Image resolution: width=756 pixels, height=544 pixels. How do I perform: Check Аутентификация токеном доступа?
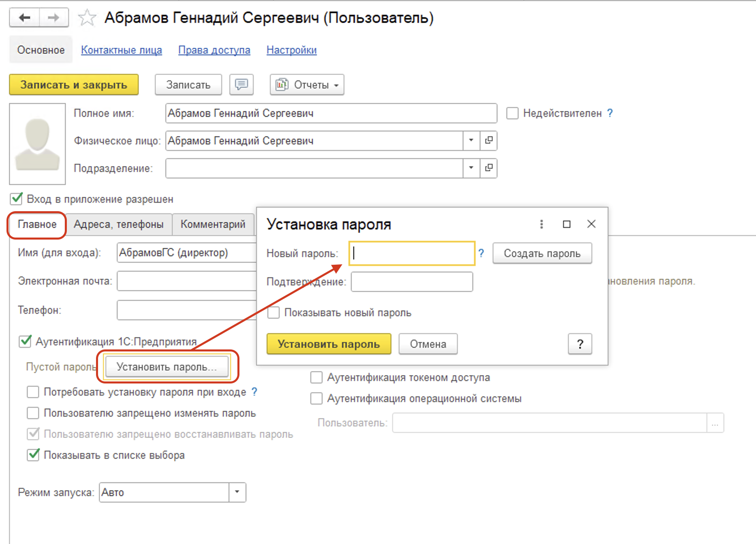pyautogui.click(x=316, y=377)
